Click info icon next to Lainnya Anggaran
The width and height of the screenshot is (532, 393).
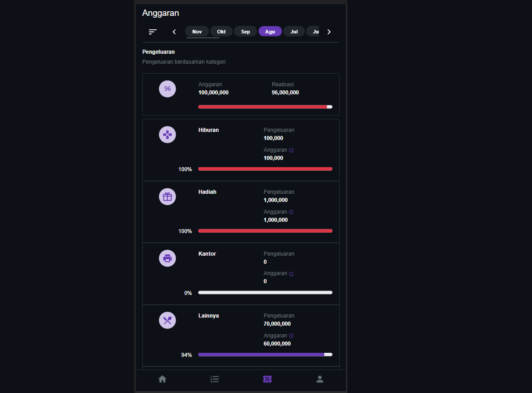(291, 336)
